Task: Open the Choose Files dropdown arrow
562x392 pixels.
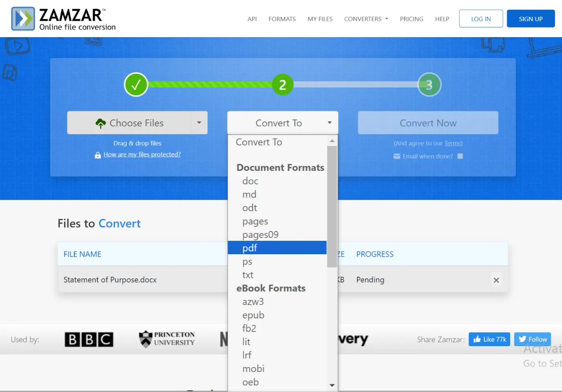Action: [x=199, y=123]
